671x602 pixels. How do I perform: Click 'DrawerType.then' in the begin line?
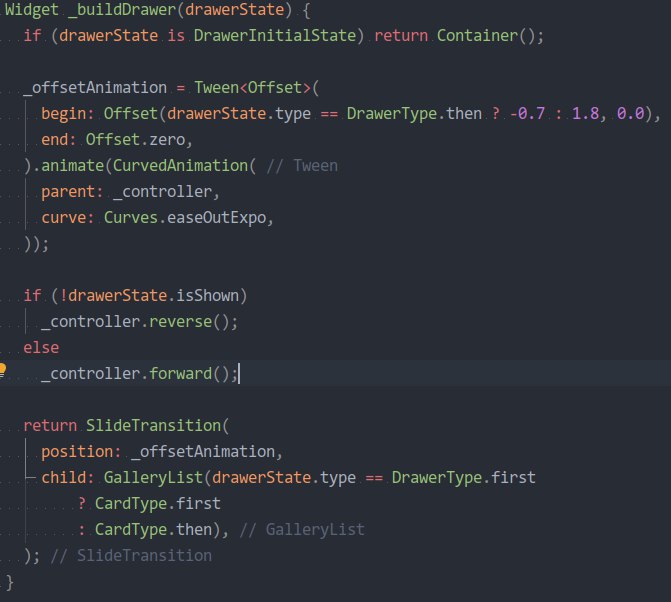(x=414, y=114)
